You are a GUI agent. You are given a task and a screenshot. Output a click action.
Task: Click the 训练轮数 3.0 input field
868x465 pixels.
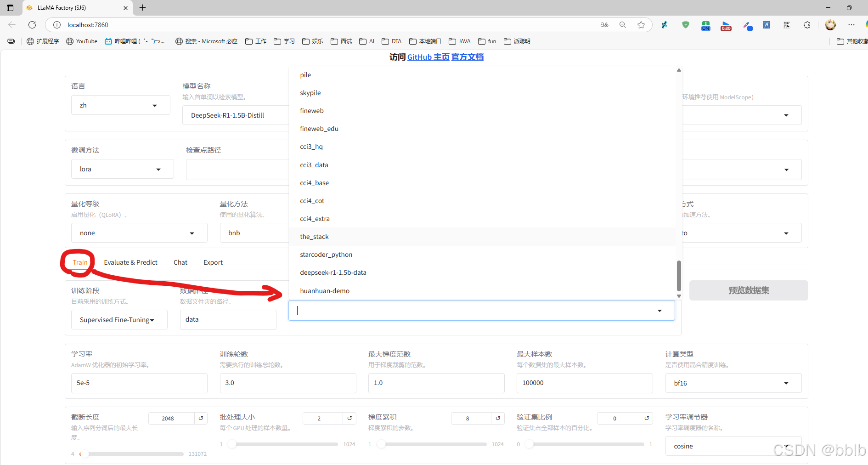(x=288, y=383)
